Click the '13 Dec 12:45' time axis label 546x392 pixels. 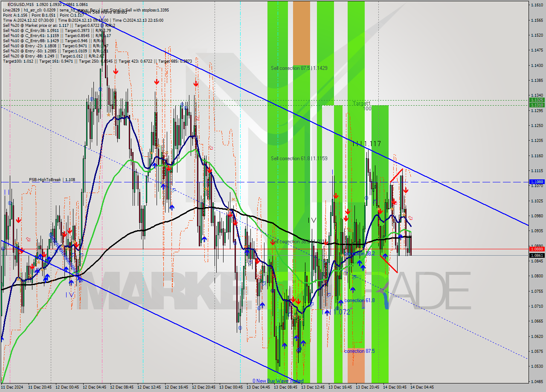[x=312, y=387]
